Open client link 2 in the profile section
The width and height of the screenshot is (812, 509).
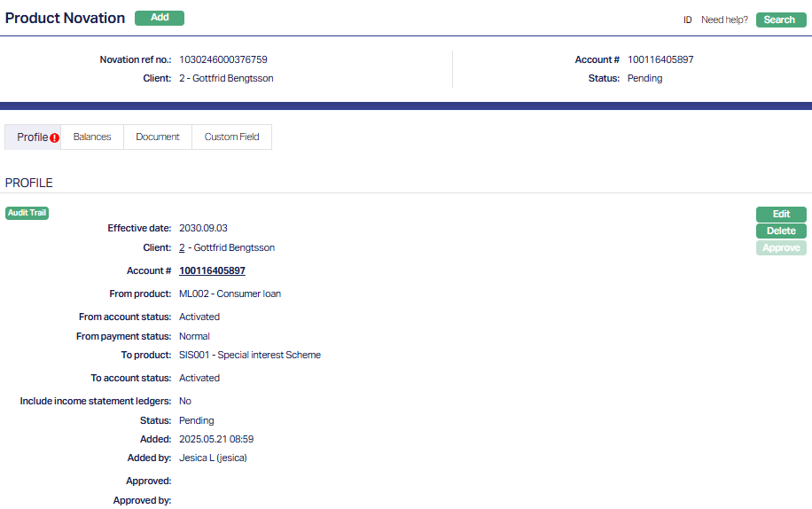point(182,247)
